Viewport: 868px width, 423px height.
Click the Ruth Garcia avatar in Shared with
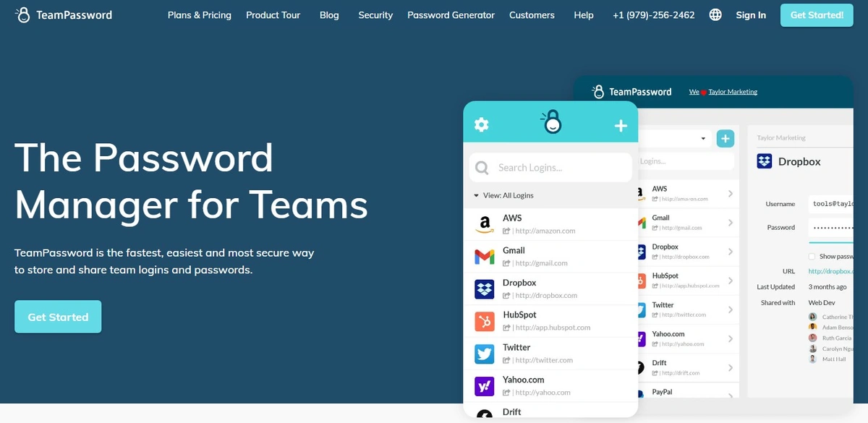pos(813,338)
